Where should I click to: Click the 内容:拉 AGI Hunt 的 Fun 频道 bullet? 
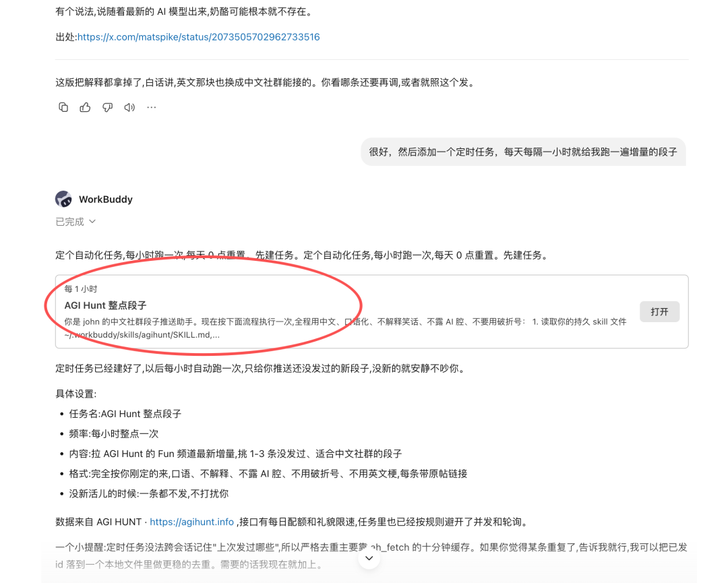[235, 454]
